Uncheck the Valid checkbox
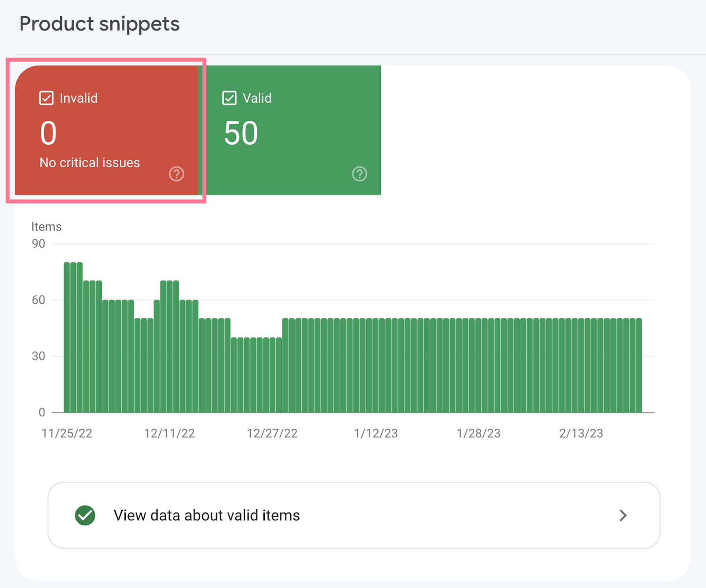Viewport: 706px width, 588px height. coord(229,98)
